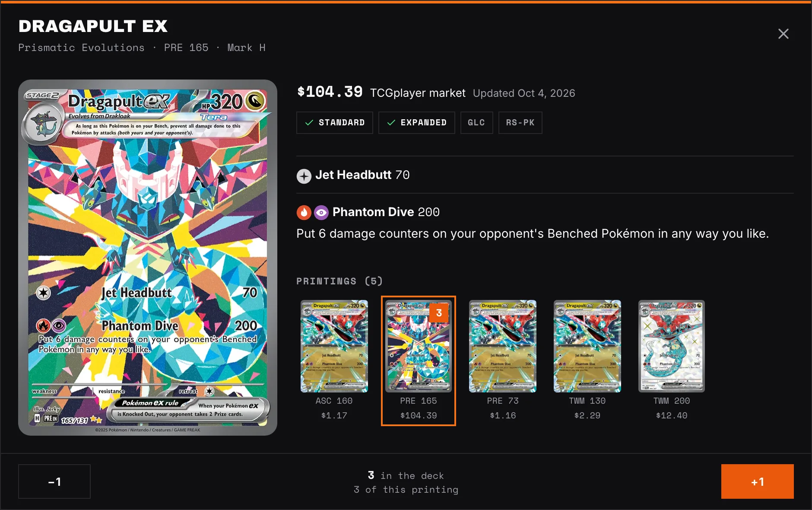Click the $2.29 price under TWM 130
812x510 pixels.
click(587, 415)
